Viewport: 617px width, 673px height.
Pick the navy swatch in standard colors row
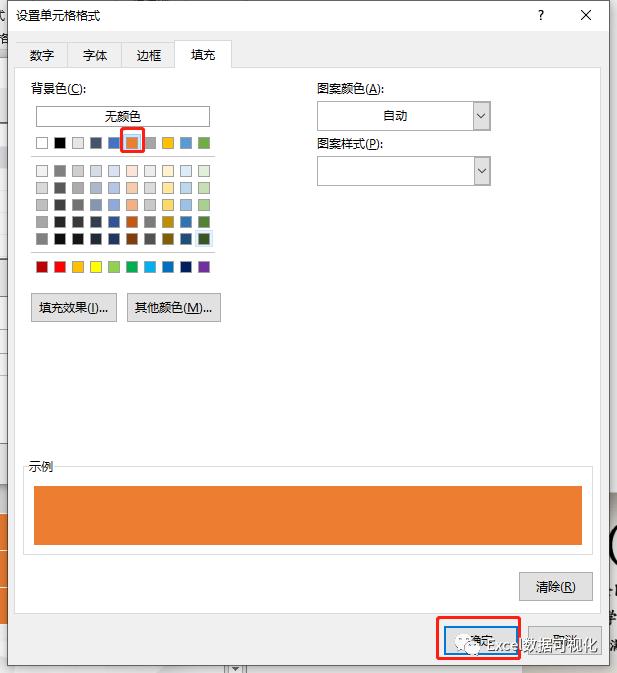point(186,267)
